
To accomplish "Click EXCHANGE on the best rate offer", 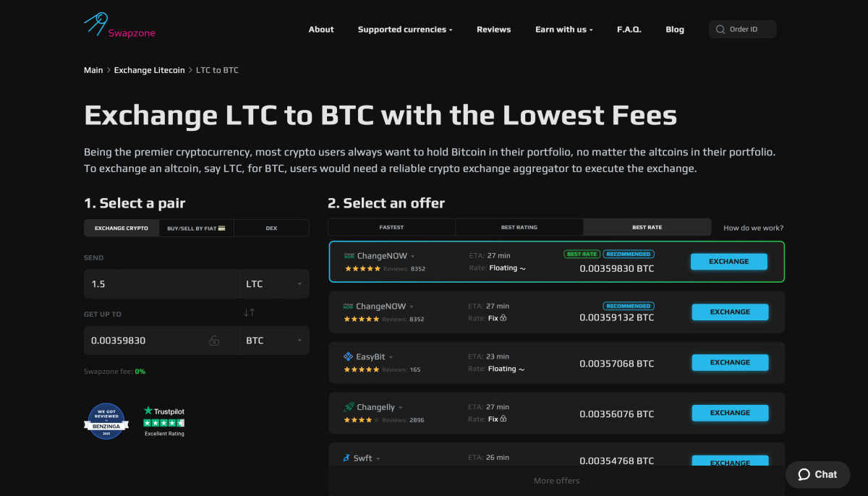I will [x=728, y=261].
